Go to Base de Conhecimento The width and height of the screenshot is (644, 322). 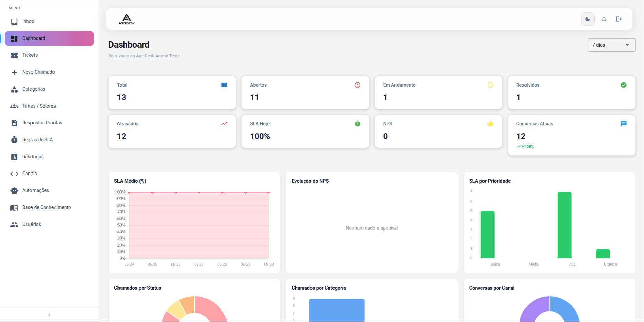(x=49, y=208)
